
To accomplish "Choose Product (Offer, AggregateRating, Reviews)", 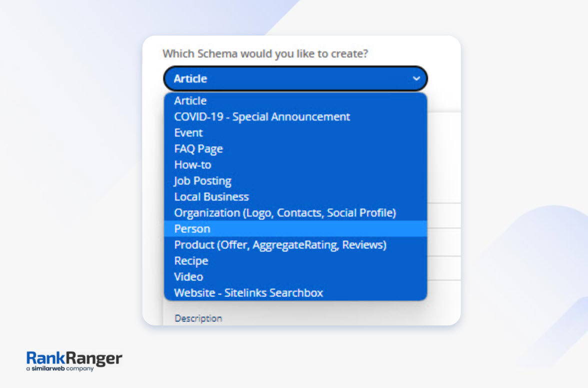I will pyautogui.click(x=280, y=245).
